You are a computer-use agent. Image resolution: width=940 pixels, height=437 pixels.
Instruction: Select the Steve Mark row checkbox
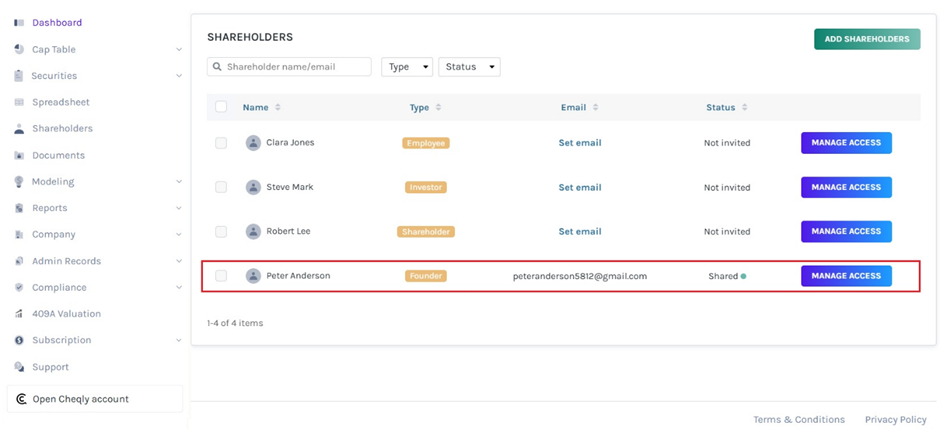pos(221,187)
